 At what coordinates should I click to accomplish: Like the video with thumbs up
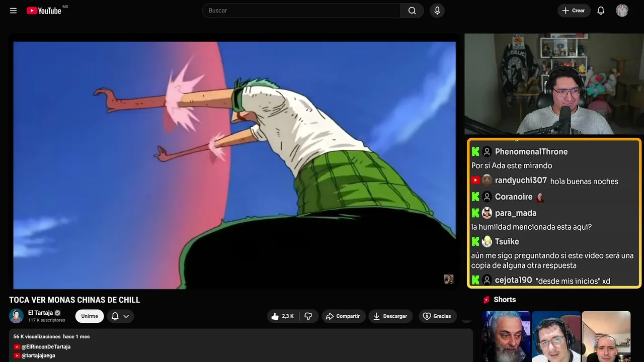click(x=283, y=316)
